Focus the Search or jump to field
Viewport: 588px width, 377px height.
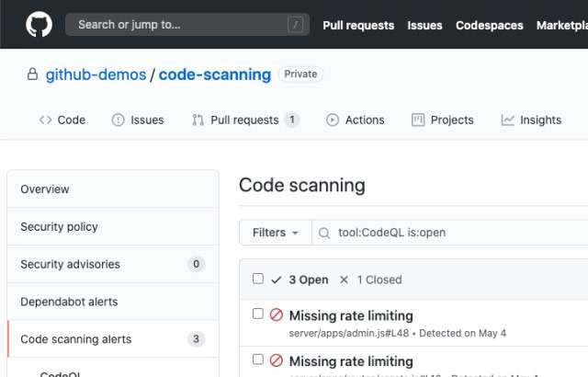[x=179, y=25]
